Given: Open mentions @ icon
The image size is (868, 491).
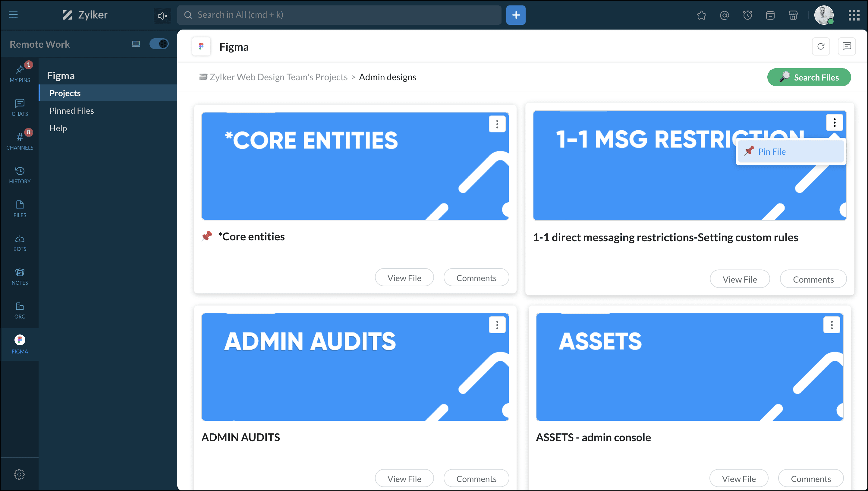Looking at the screenshot, I should click(724, 15).
